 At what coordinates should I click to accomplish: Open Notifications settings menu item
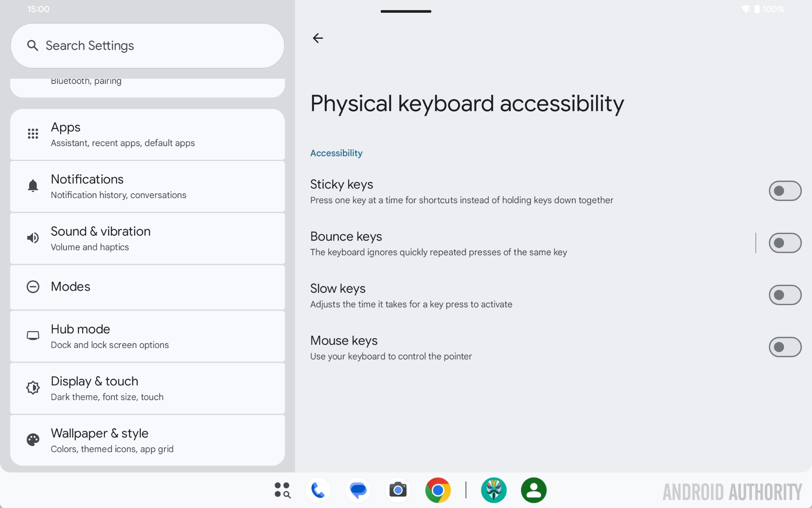coord(147,186)
